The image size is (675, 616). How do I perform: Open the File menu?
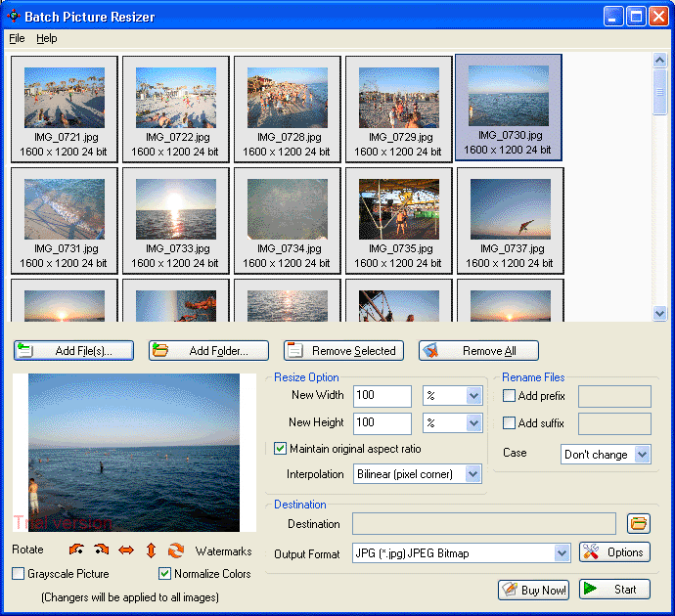(17, 38)
